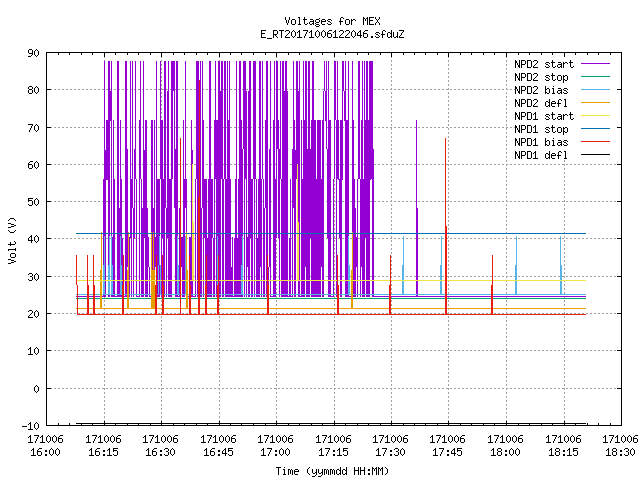This screenshot has width=640, height=480.
Task: Click the x-axis tick label 171006 16:45
Action: [218, 446]
